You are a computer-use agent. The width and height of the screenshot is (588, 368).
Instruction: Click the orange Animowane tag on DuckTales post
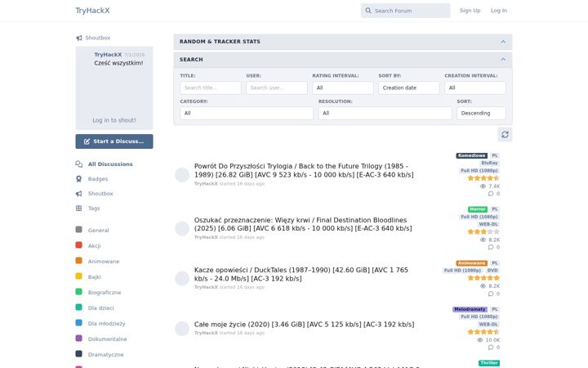[x=472, y=263]
